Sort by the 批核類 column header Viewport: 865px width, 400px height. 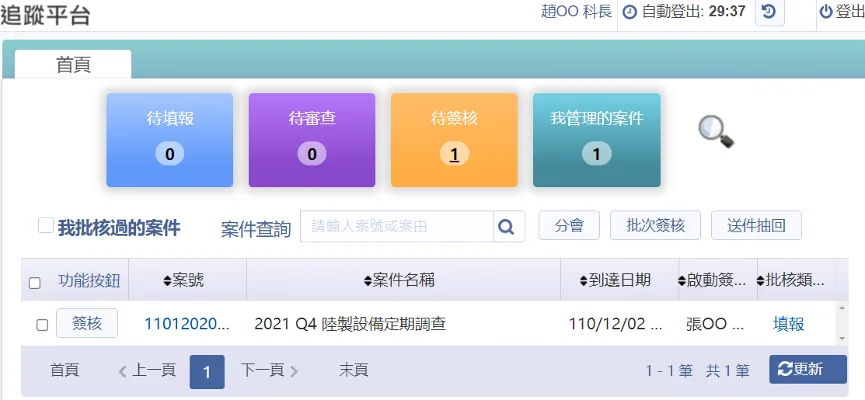pos(792,280)
